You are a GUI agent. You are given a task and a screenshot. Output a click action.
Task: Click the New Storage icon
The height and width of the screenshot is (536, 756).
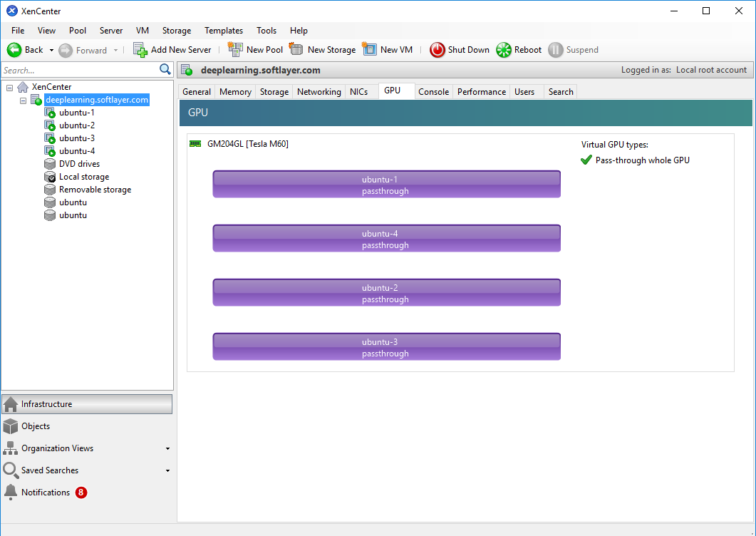296,49
